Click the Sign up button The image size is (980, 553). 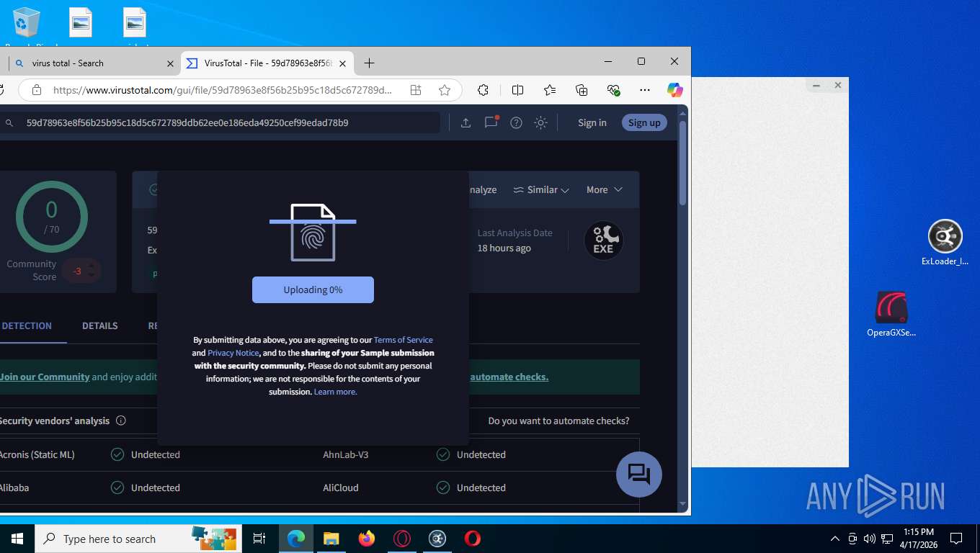pos(644,122)
